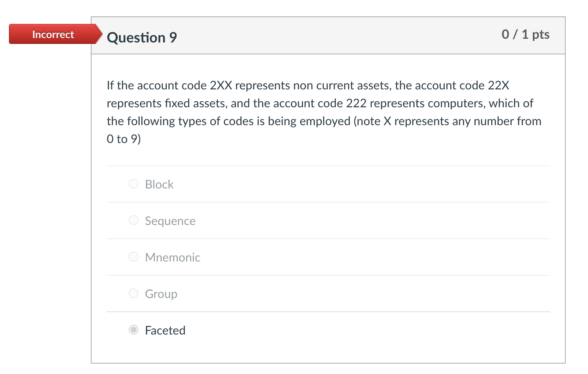Image resolution: width=588 pixels, height=374 pixels.
Task: Select the Block radio button
Action: point(133,184)
